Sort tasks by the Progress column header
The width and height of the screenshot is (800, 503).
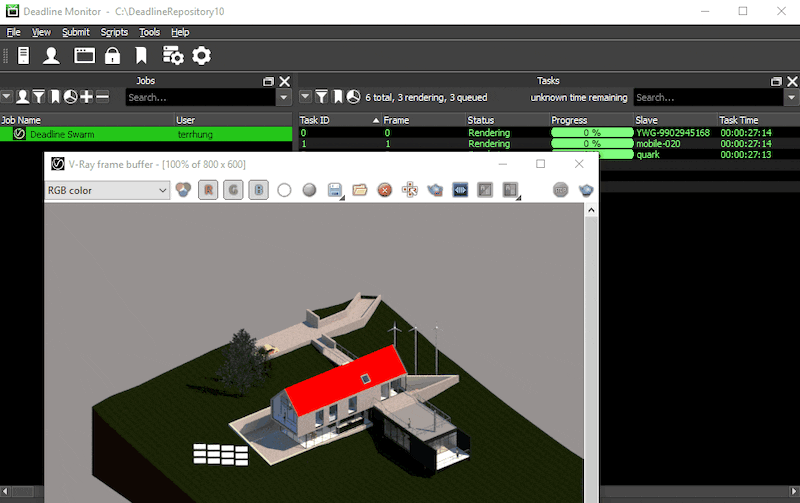tap(592, 120)
